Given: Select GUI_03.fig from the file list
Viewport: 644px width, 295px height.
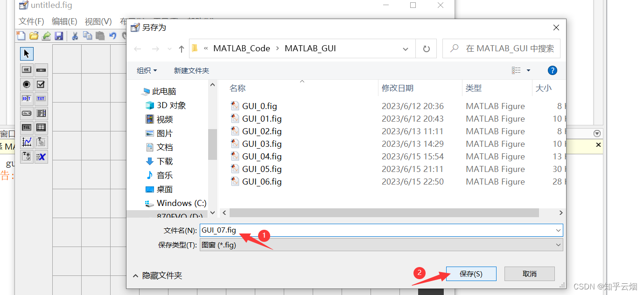Looking at the screenshot, I should coord(262,144).
